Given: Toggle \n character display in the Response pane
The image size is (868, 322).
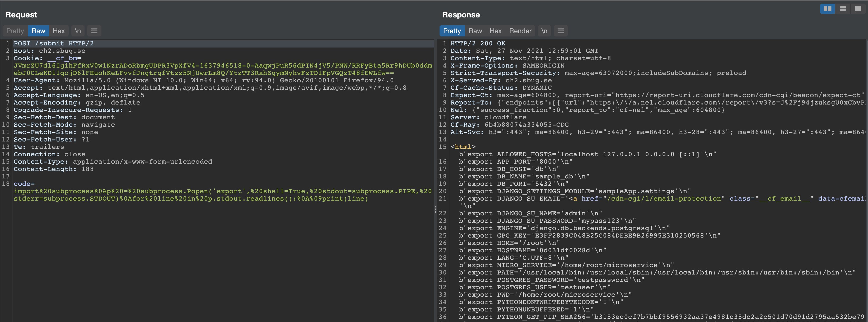Looking at the screenshot, I should point(544,31).
